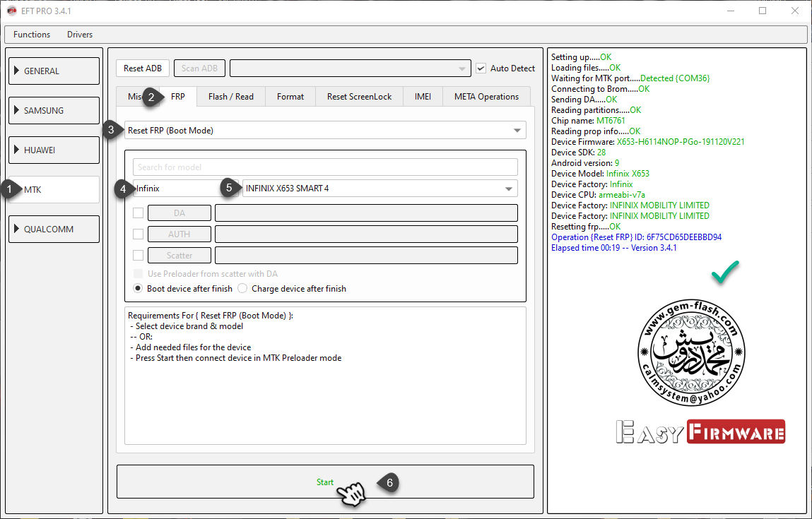
Task: Select Charge device after finish option
Action: coord(242,289)
